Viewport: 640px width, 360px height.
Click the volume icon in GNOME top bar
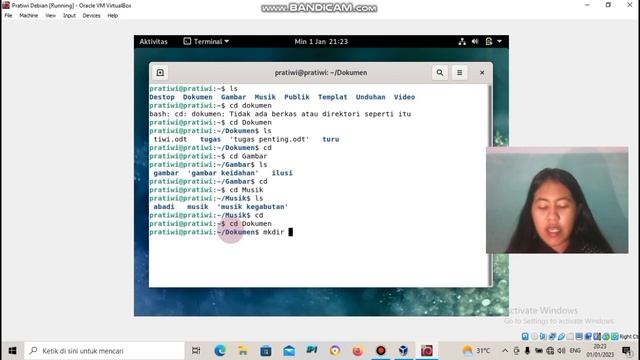point(475,42)
